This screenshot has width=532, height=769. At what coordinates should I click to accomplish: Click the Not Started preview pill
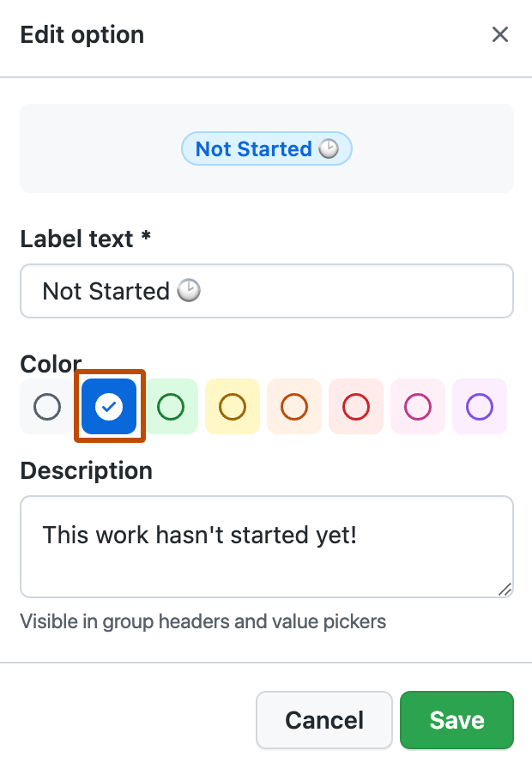266,148
